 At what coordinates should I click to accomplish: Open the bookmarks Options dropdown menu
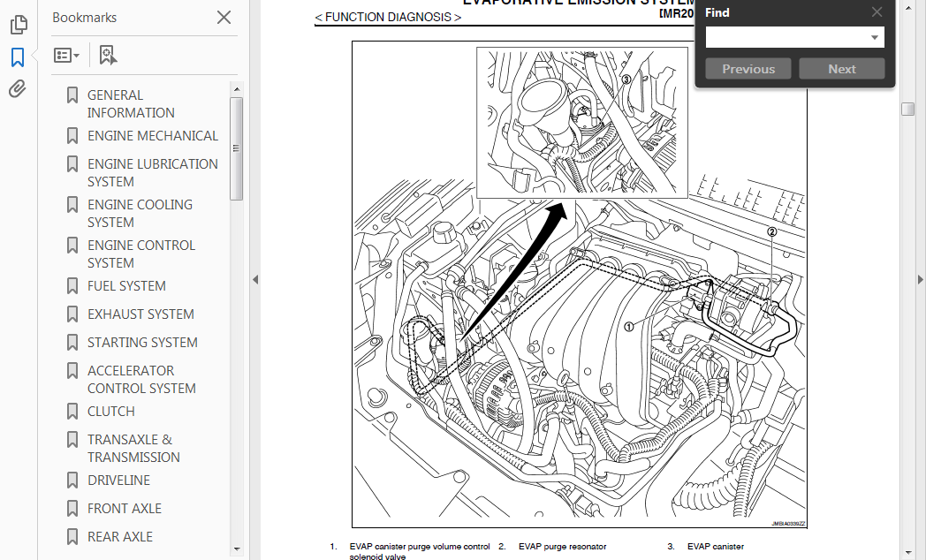[x=66, y=56]
